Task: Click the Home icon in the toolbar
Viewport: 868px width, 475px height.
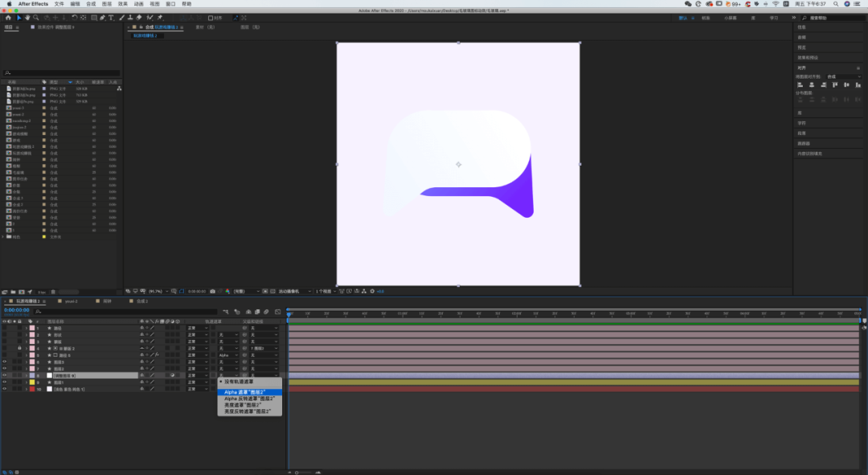Action: pos(8,17)
